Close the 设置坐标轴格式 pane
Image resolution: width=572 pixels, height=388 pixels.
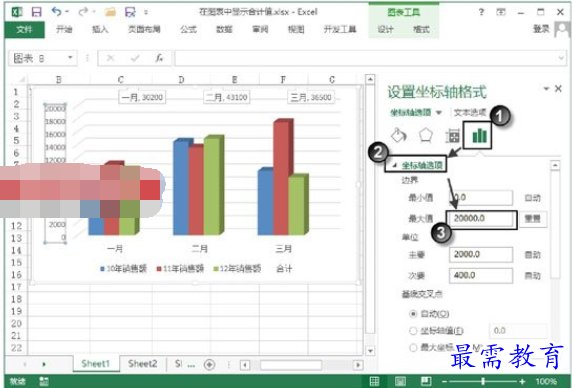(x=558, y=88)
